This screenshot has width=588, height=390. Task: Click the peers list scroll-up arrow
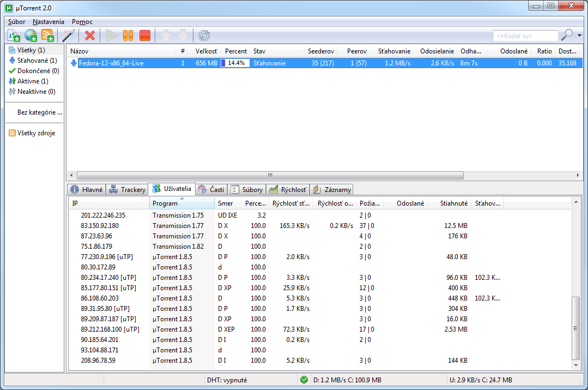(x=575, y=202)
